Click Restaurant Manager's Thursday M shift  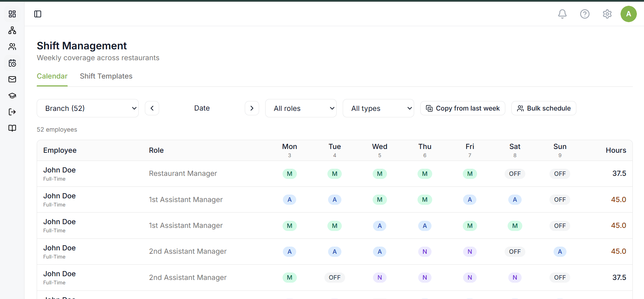pos(425,174)
